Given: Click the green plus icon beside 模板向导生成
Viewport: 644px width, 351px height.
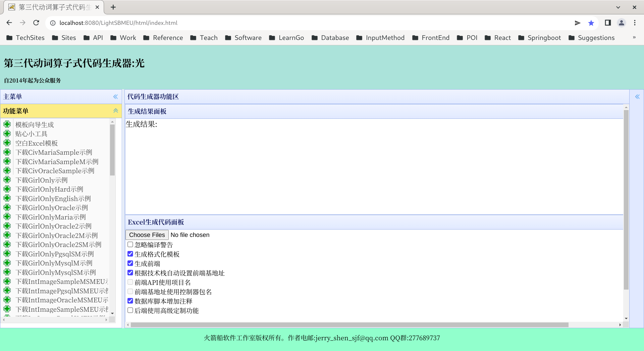Looking at the screenshot, I should [7, 124].
